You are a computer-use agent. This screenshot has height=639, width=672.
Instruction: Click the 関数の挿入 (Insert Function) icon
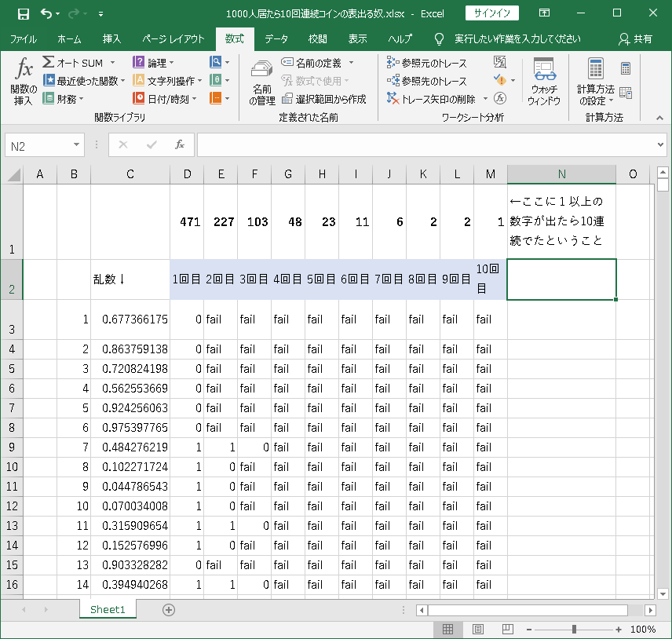24,82
